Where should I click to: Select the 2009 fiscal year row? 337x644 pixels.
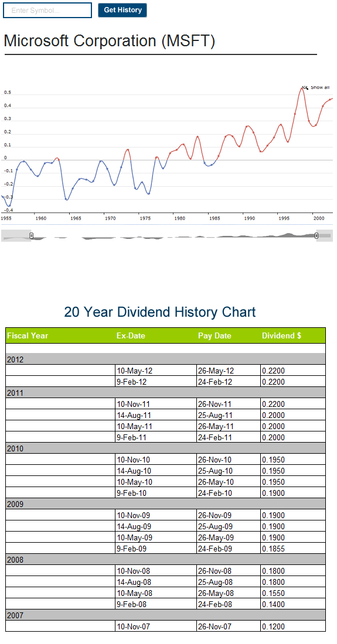point(166,503)
